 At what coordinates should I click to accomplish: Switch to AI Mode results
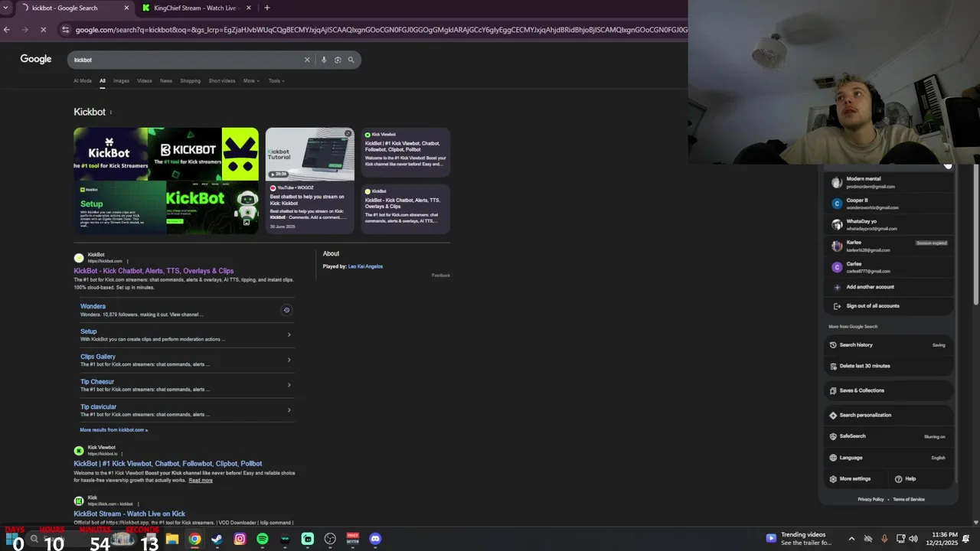(x=83, y=80)
